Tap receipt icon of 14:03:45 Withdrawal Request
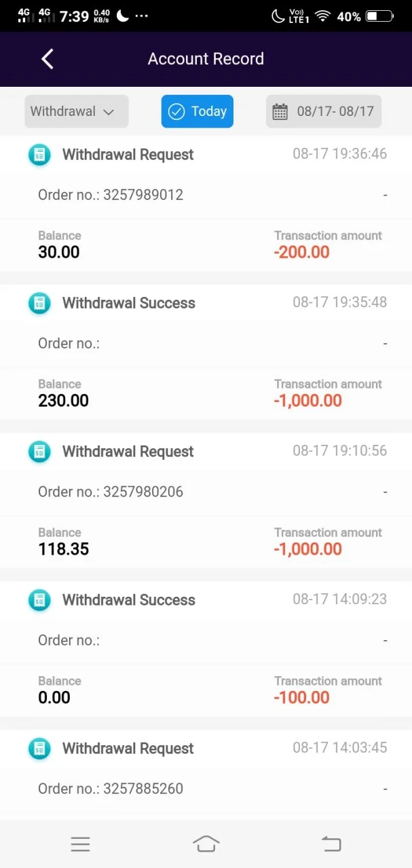This screenshot has width=412, height=868. click(x=40, y=749)
